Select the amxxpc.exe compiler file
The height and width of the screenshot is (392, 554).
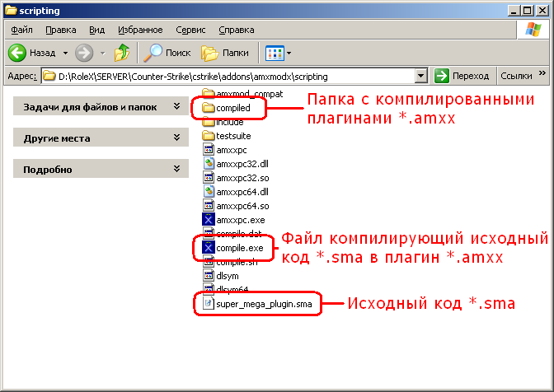240,220
